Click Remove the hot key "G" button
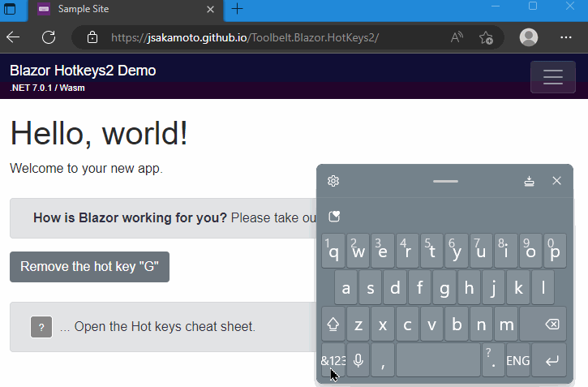This screenshot has height=387, width=588. click(90, 267)
